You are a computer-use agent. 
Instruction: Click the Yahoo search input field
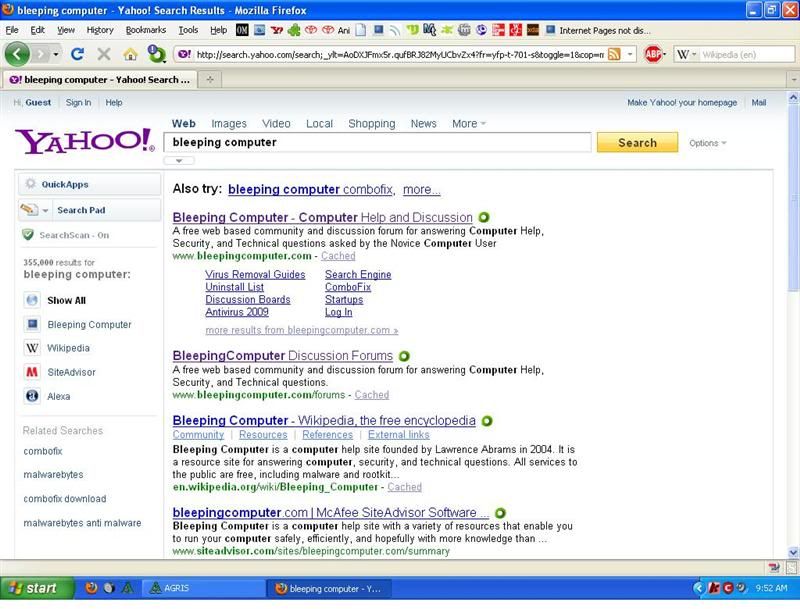point(377,142)
